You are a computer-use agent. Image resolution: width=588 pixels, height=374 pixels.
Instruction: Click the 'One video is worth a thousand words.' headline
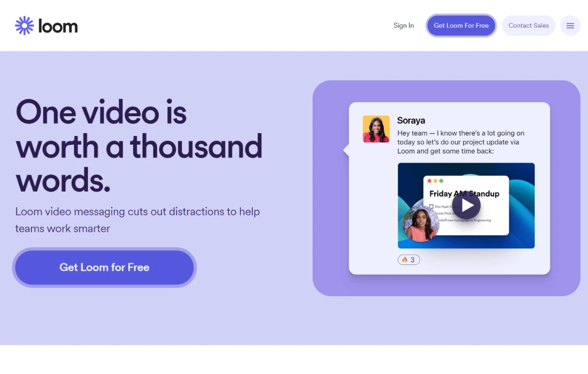click(139, 146)
